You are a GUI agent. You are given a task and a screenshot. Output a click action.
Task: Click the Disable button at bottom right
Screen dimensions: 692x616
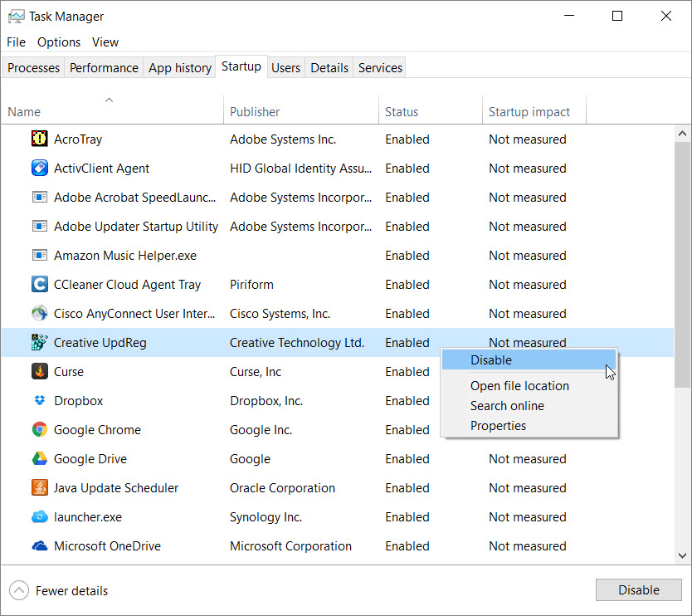point(638,589)
